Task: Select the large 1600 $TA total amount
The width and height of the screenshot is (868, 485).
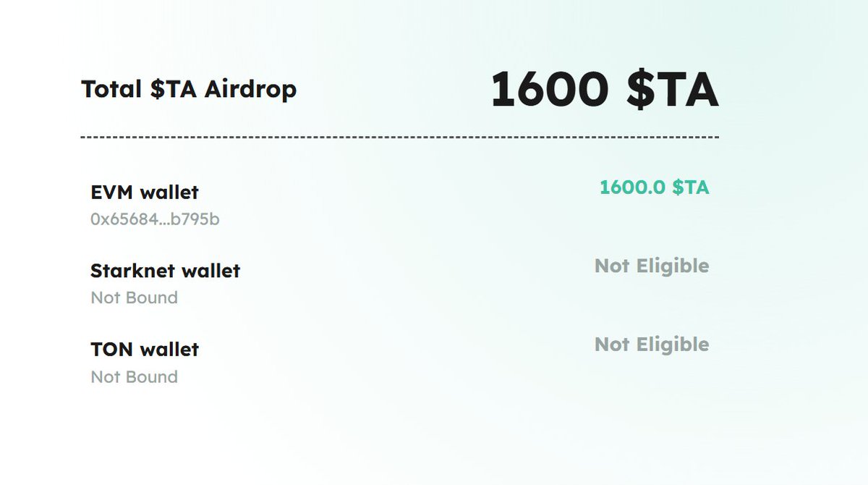Action: (x=605, y=90)
